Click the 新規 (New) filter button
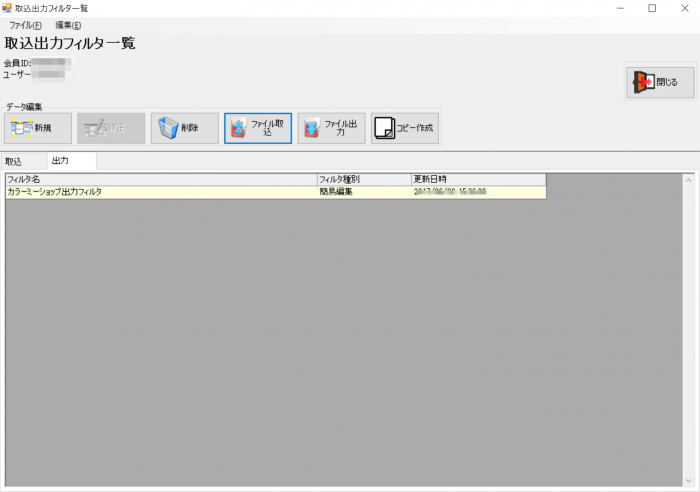Screen dimensions: 700x492 click(39, 128)
